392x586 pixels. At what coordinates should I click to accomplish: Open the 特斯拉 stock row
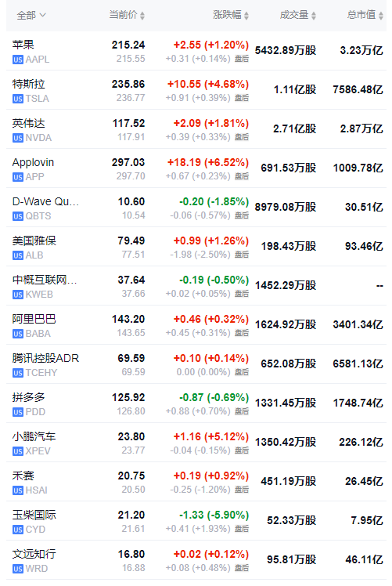[196, 90]
